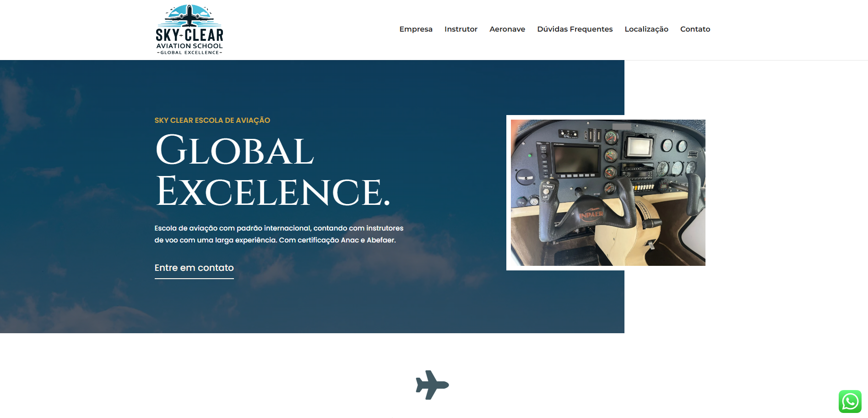The width and height of the screenshot is (868, 418).
Task: Go to the Instrutor section
Action: [x=461, y=29]
